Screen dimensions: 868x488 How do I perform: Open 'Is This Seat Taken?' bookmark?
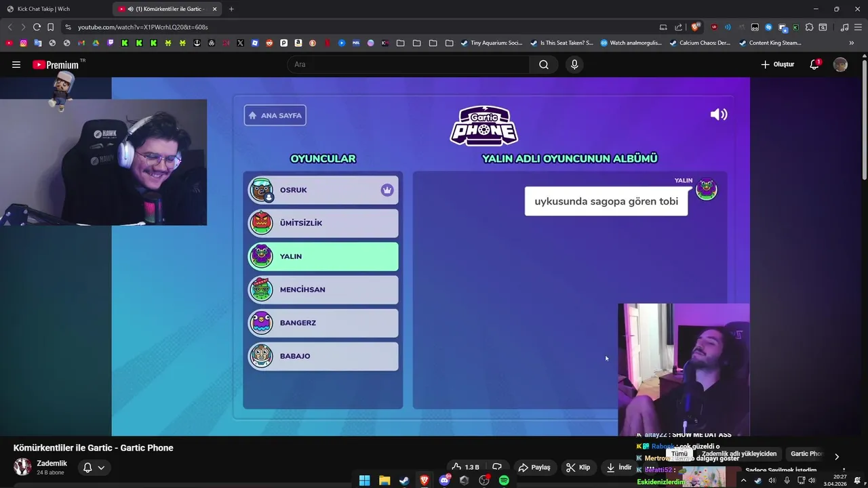point(561,43)
